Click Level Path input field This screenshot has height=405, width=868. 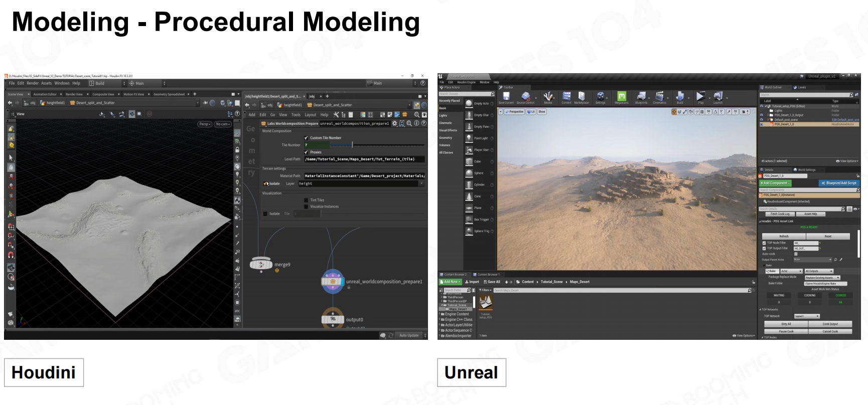(x=364, y=159)
